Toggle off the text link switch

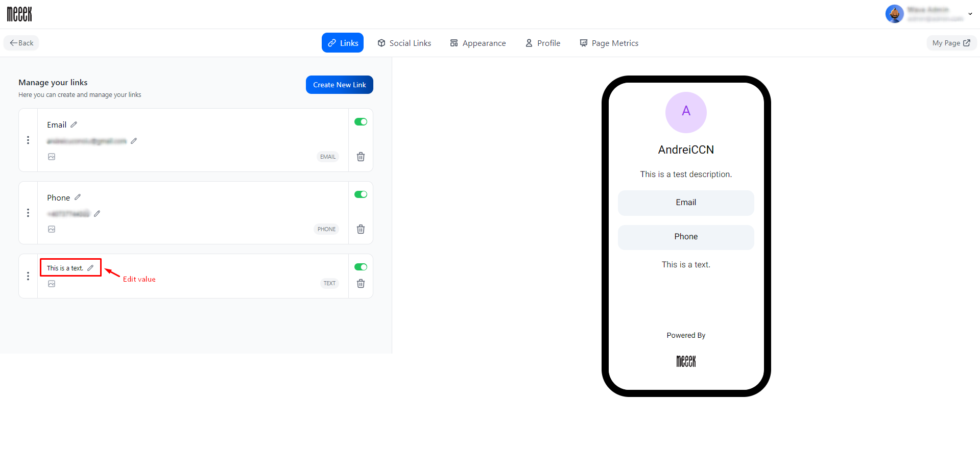click(361, 267)
